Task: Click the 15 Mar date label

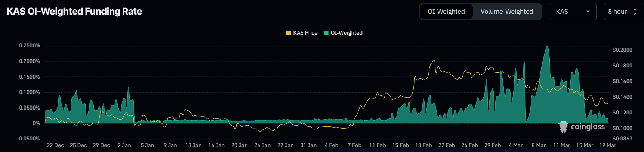Action: (585, 145)
